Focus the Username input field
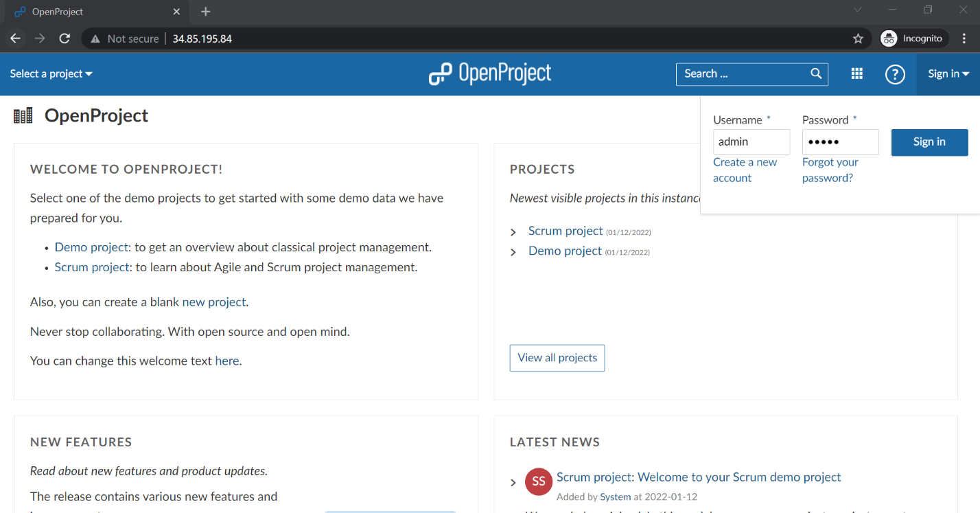Screen dimensions: 980x513 pyautogui.click(x=751, y=142)
